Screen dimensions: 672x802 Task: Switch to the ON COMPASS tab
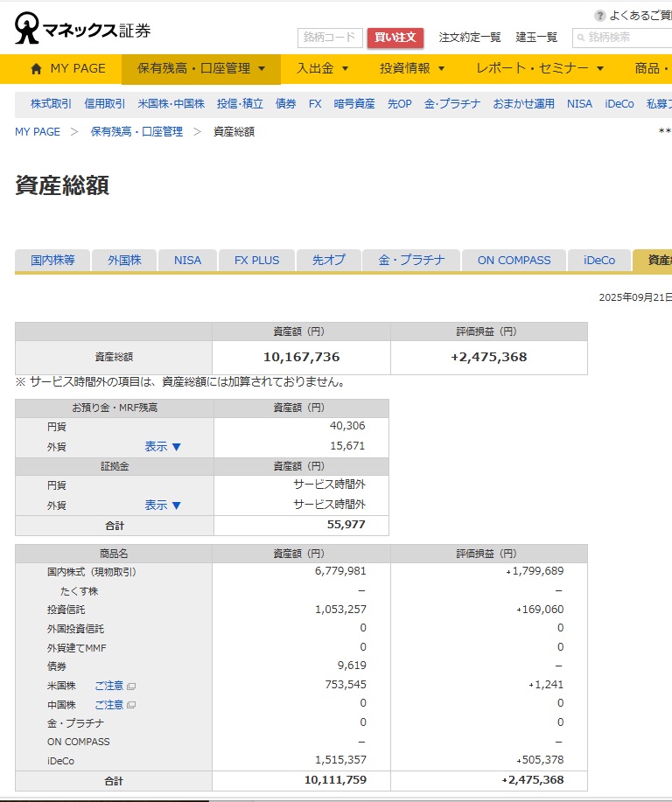pos(514,260)
